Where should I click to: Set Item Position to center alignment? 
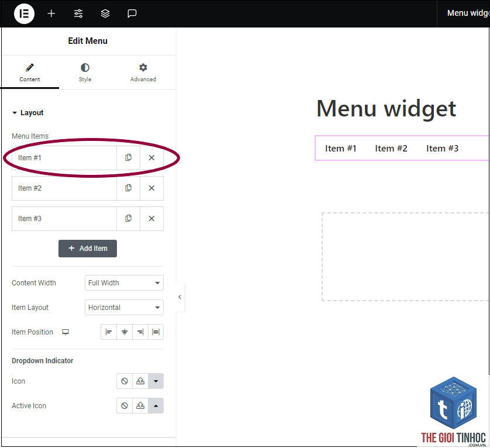[125, 332]
